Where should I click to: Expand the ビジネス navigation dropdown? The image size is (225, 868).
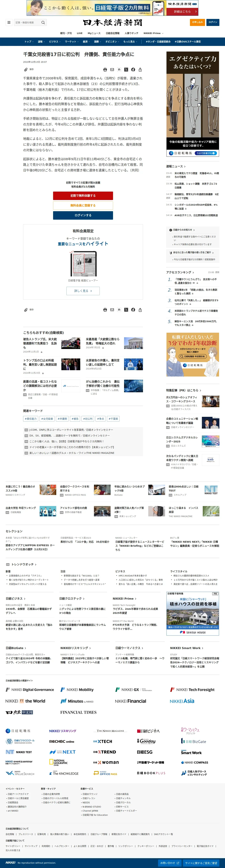click(x=55, y=42)
